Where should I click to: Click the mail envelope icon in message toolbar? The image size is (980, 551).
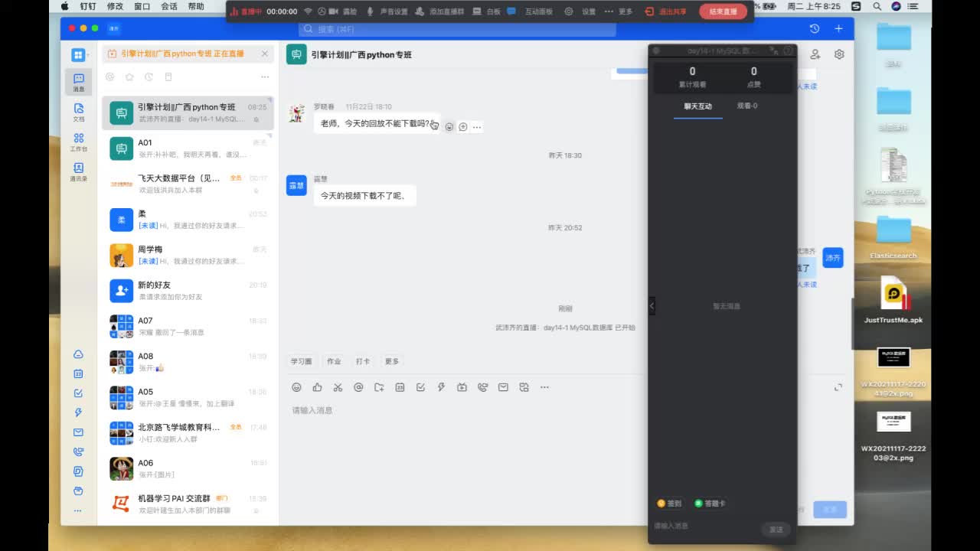[x=503, y=387]
